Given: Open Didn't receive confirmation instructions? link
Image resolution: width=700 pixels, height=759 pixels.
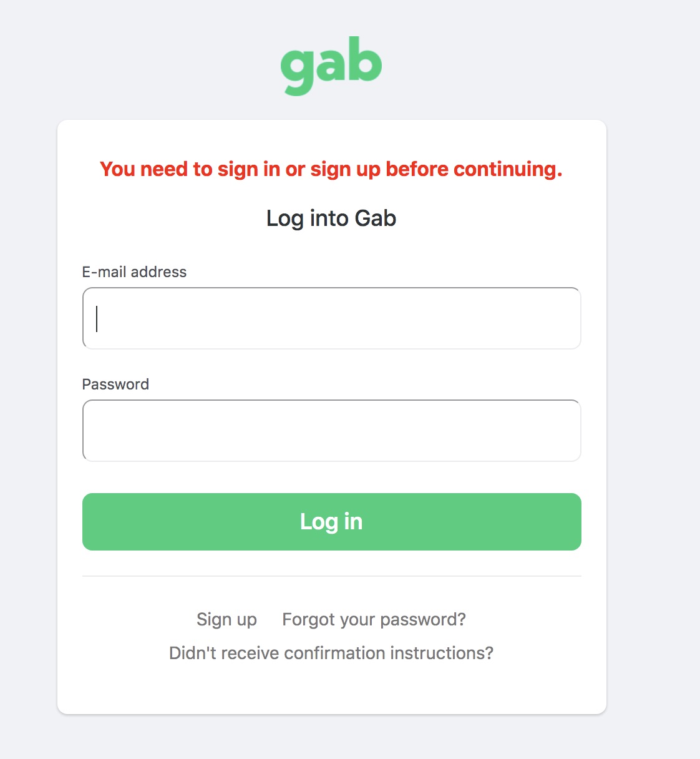Looking at the screenshot, I should tap(331, 653).
